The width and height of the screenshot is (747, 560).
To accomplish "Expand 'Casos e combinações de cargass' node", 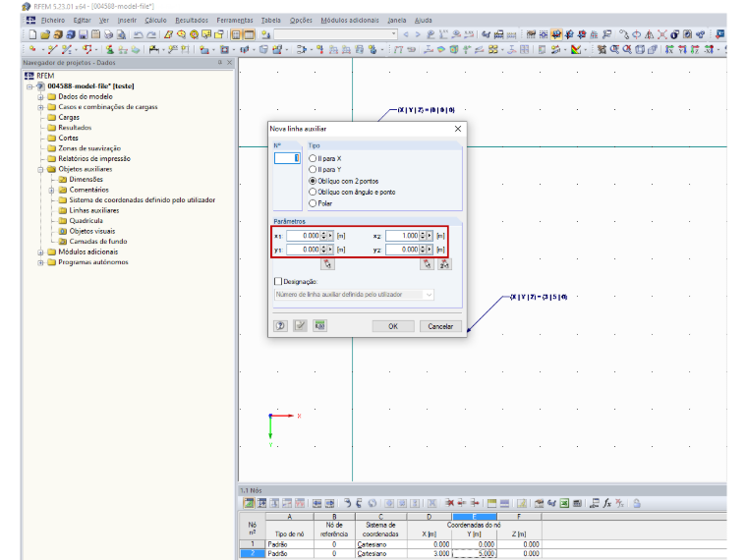I will click(40, 107).
